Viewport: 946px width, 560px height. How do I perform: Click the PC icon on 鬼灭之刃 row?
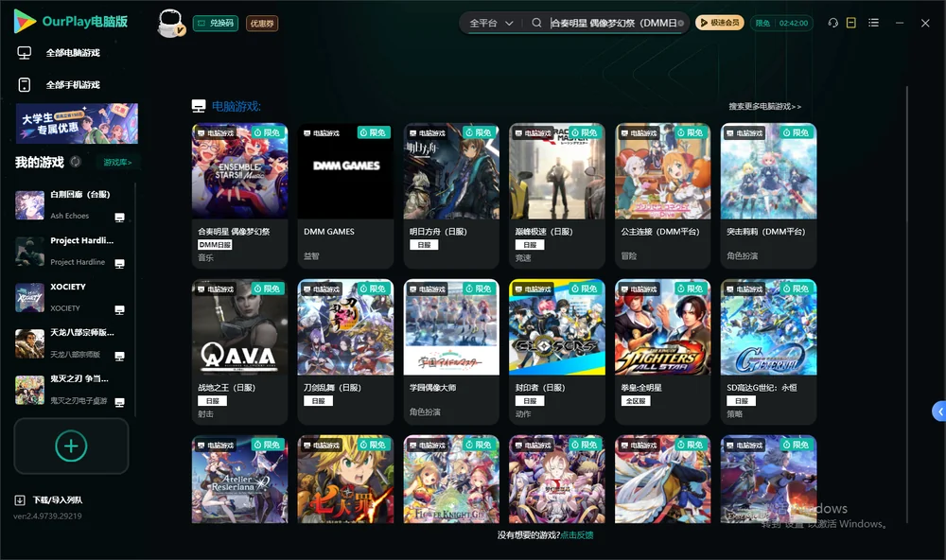(x=119, y=403)
